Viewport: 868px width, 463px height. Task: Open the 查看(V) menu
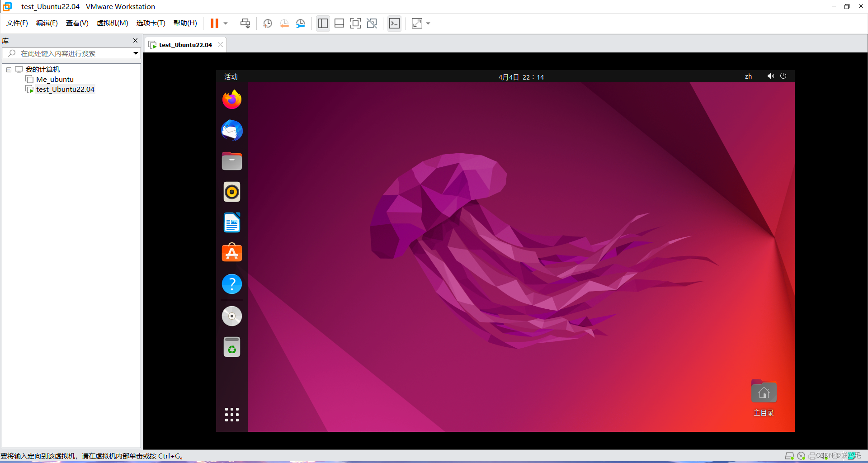[77, 23]
